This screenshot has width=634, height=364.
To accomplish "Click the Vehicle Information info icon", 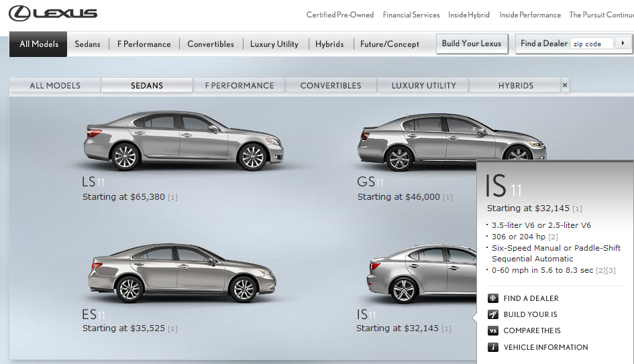I will click(493, 347).
